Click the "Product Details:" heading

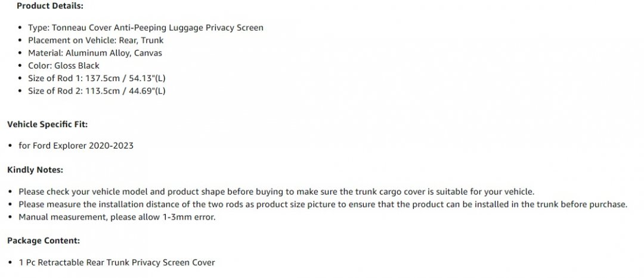click(x=50, y=6)
